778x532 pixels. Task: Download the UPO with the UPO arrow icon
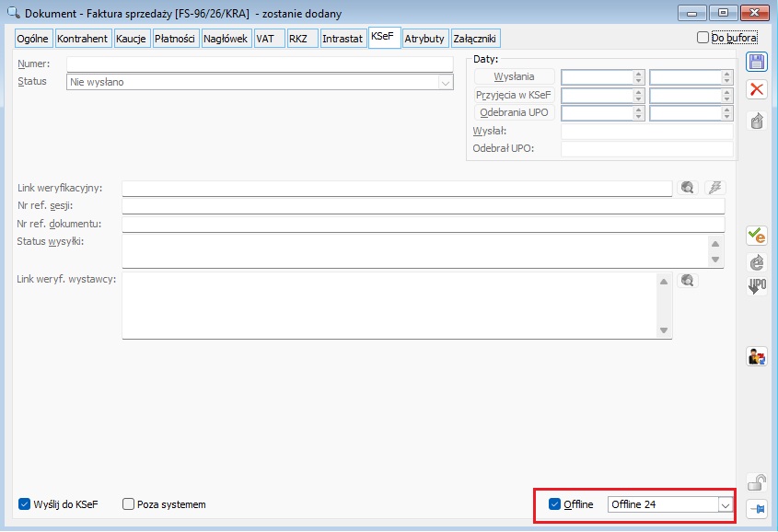[757, 286]
